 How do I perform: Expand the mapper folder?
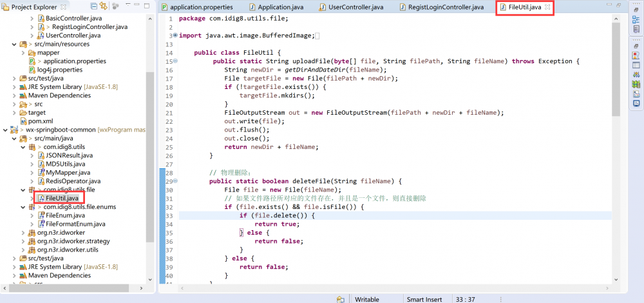point(23,53)
